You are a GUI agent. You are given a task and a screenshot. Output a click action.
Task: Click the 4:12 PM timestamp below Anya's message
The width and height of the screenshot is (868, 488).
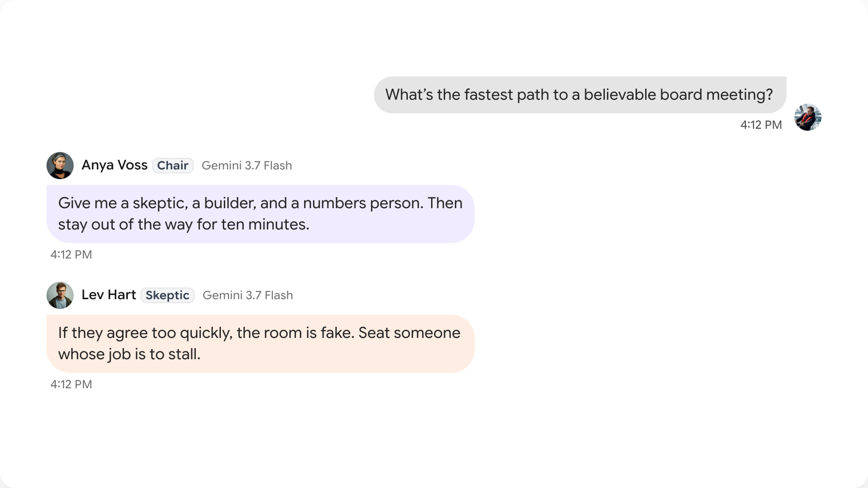coord(71,255)
